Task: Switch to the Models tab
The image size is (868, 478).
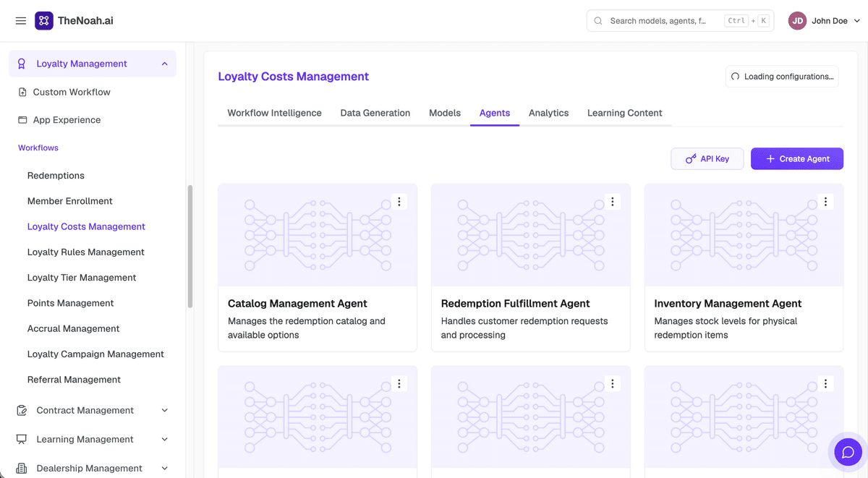Action: (445, 113)
